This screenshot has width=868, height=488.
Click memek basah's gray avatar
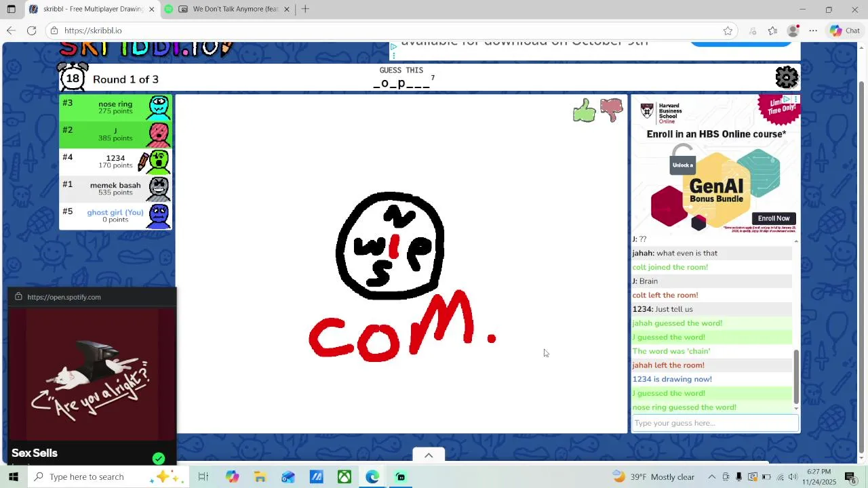coord(159,188)
